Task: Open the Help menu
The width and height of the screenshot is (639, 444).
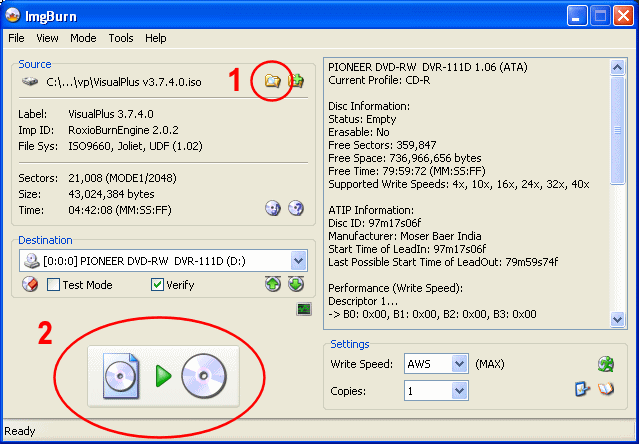Action: point(156,38)
